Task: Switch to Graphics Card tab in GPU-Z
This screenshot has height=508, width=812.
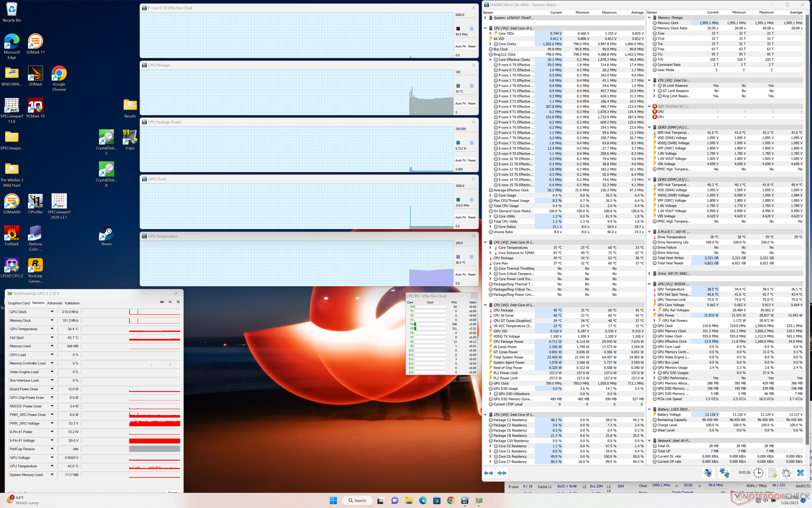Action: [x=19, y=303]
